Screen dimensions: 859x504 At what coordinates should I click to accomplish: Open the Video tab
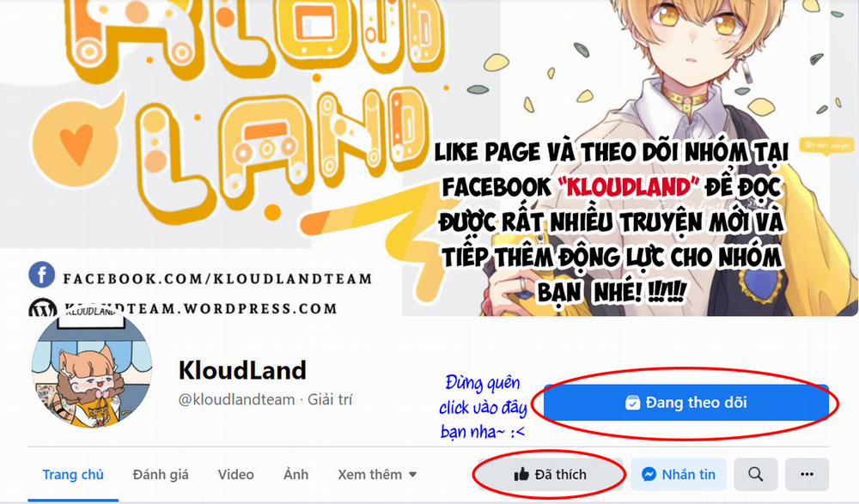(x=235, y=475)
